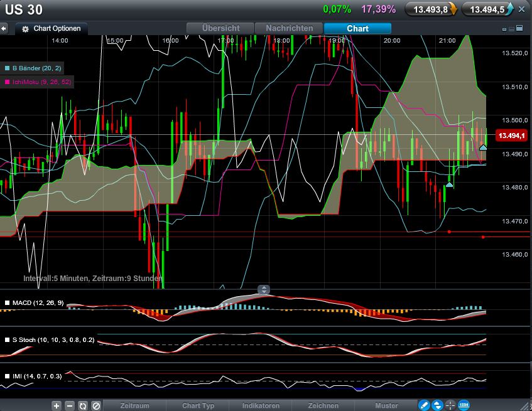Click the cyan triangle marker near 13.480
532x411 pixels.
(449, 184)
